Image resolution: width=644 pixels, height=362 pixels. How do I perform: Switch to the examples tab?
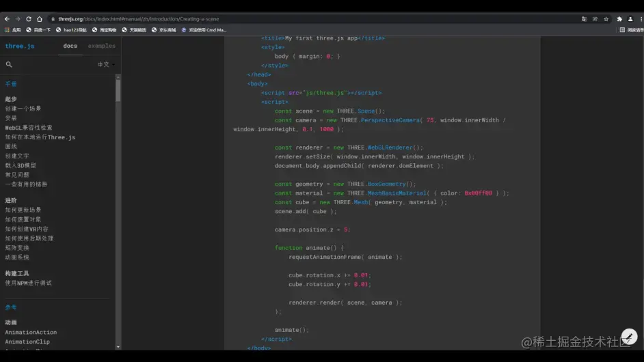point(101,46)
